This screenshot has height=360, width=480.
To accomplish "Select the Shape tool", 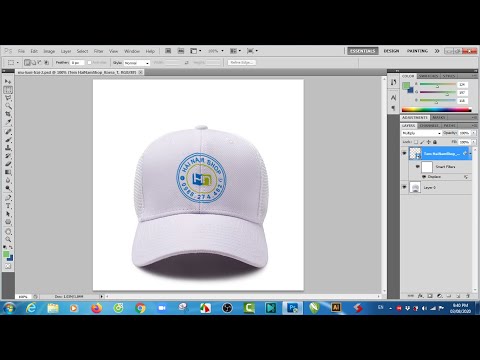I will tap(8, 222).
